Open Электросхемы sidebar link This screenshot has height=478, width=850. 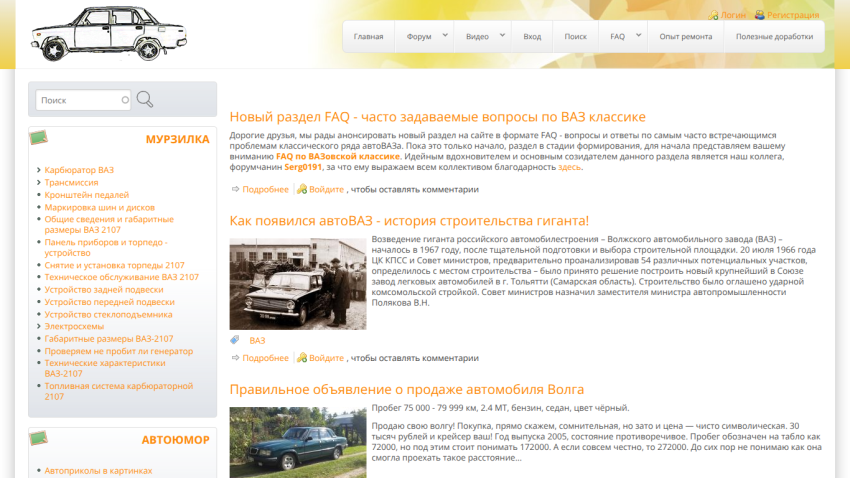[74, 326]
